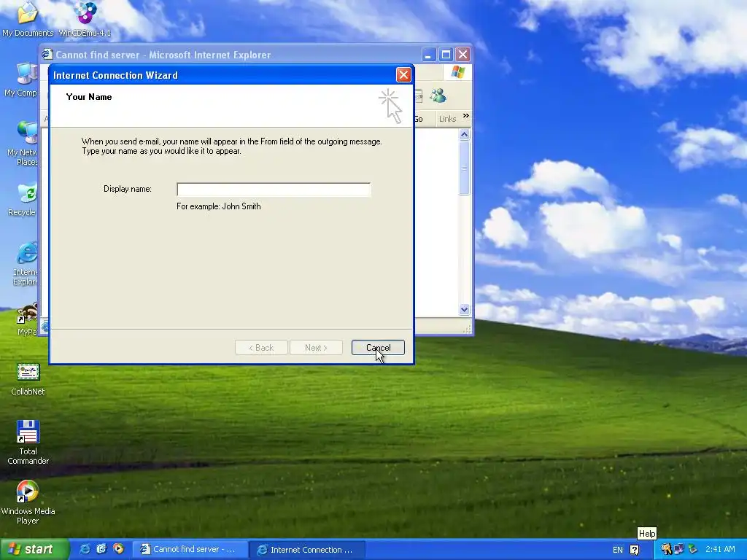
Task: Click the Links label in Internet Explorer
Action: [447, 119]
